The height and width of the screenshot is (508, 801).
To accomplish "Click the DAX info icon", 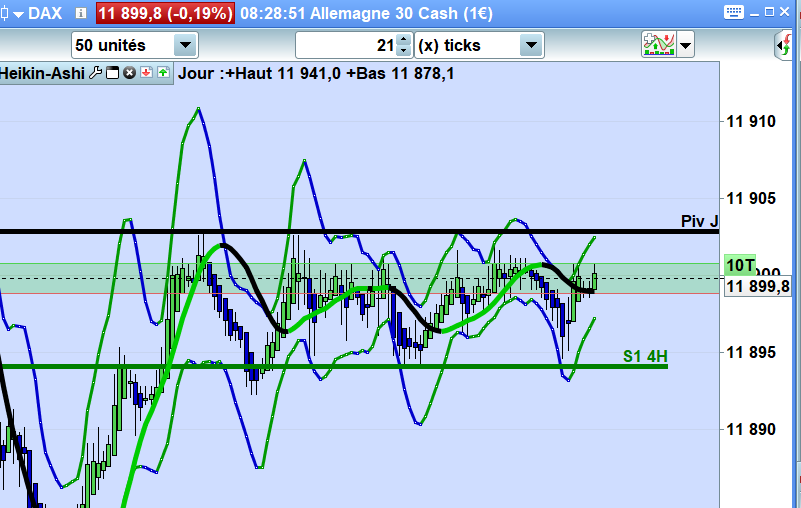I will 81,13.
